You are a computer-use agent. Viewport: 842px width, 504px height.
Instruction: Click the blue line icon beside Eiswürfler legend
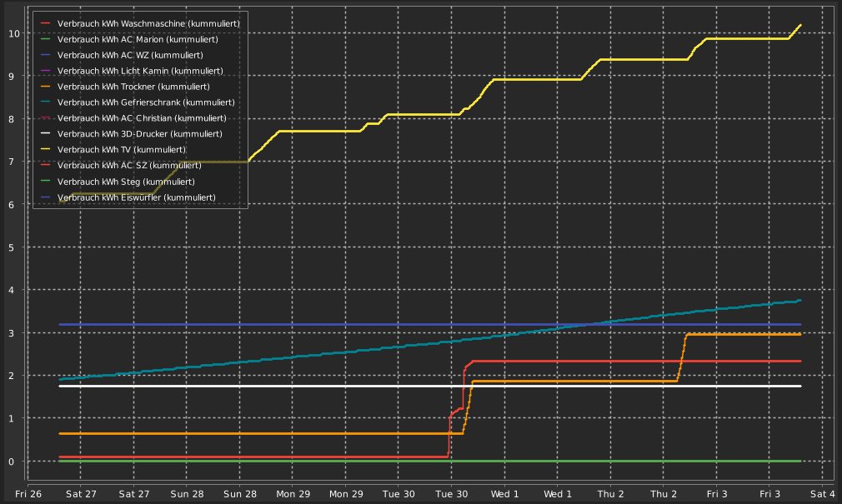(46, 197)
